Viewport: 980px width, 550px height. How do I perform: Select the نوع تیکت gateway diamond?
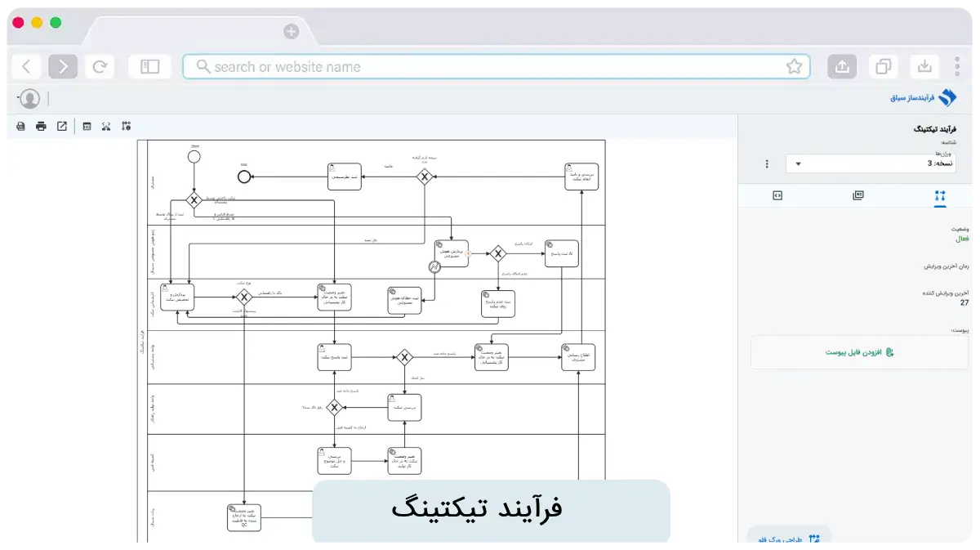coord(244,297)
